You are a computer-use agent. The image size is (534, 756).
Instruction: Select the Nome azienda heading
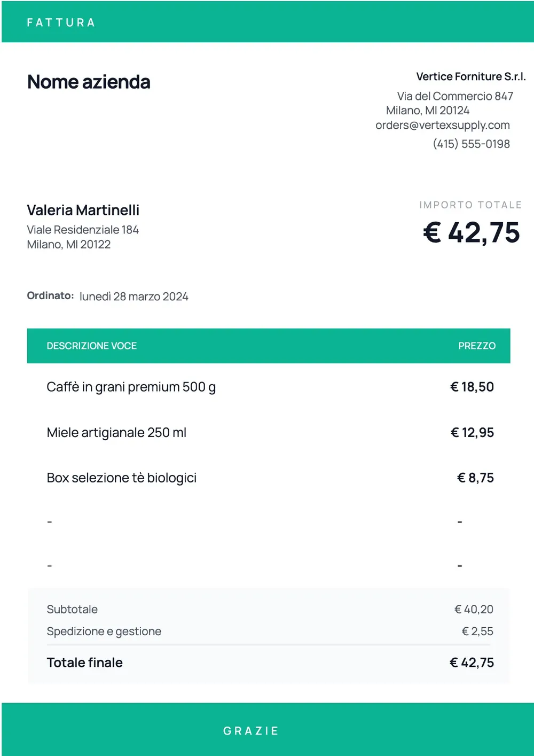click(89, 82)
